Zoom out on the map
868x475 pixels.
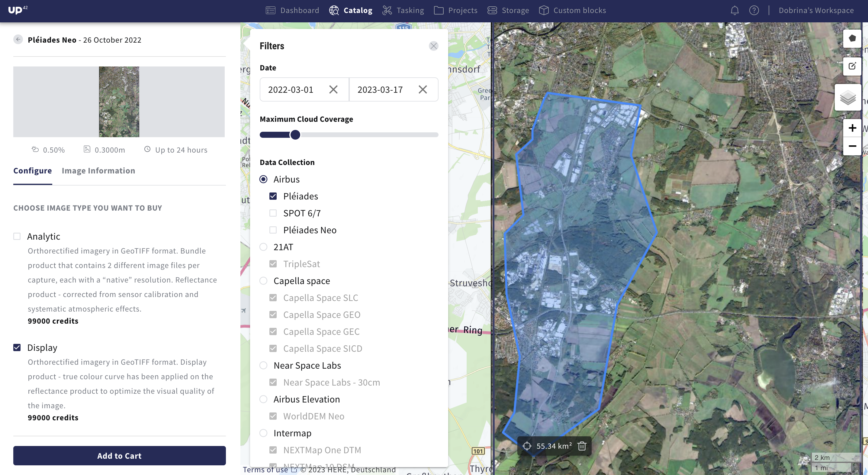(852, 146)
